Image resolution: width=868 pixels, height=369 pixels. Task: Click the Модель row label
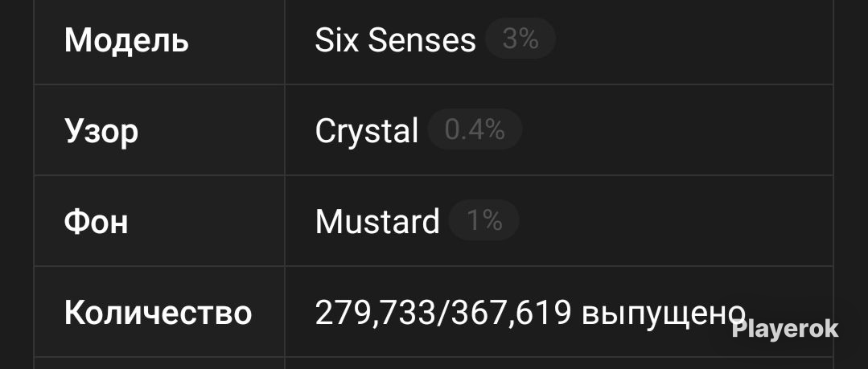(x=126, y=41)
